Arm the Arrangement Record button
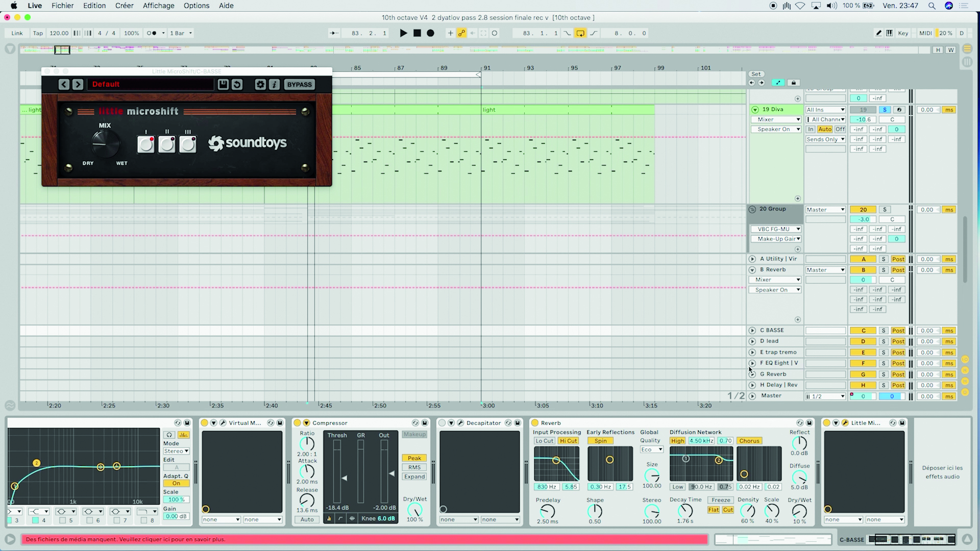Viewport: 980px width, 551px height. [430, 33]
